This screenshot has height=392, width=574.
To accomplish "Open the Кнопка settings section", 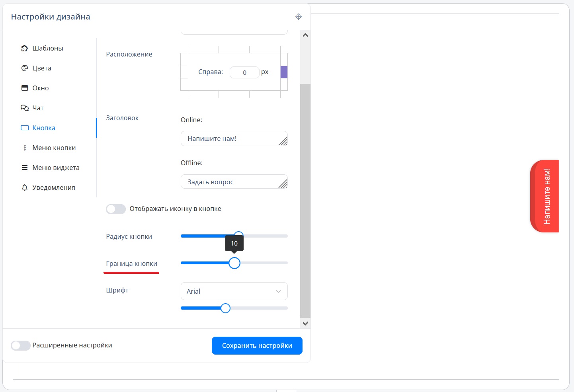I will tap(44, 128).
